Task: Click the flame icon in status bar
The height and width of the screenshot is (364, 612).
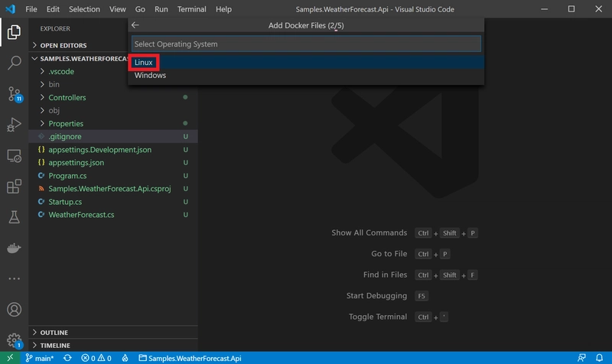Action: [125, 358]
